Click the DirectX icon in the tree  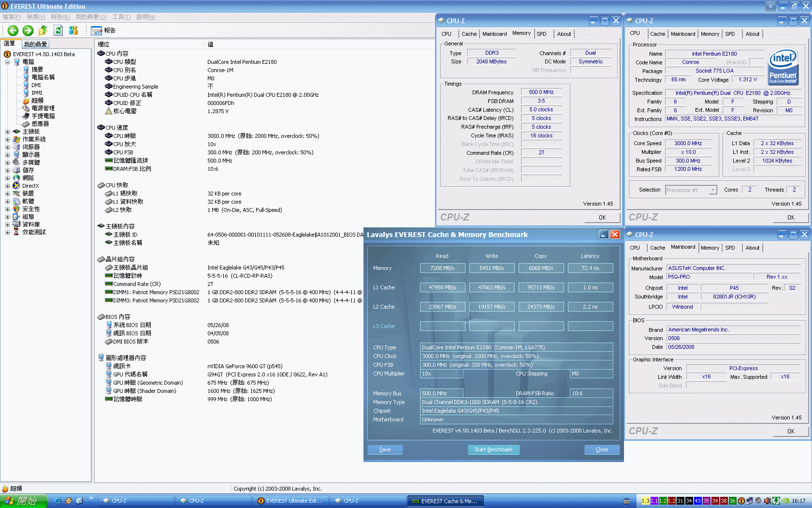click(x=16, y=186)
